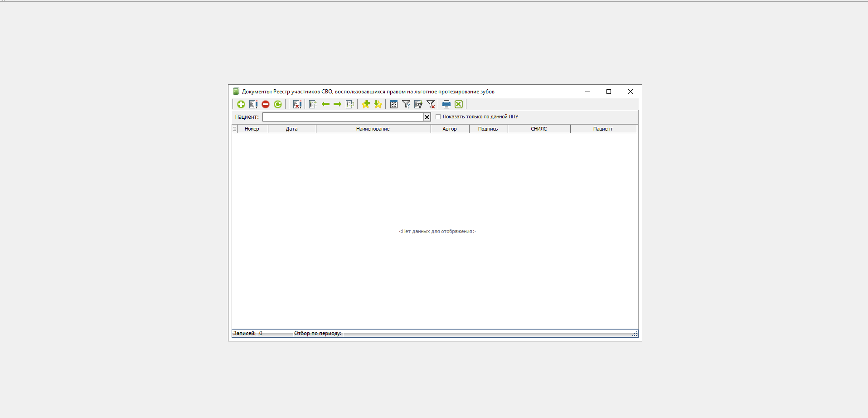Click the resize grip in status bar
Viewport: 868px width, 418px height.
[x=635, y=334]
